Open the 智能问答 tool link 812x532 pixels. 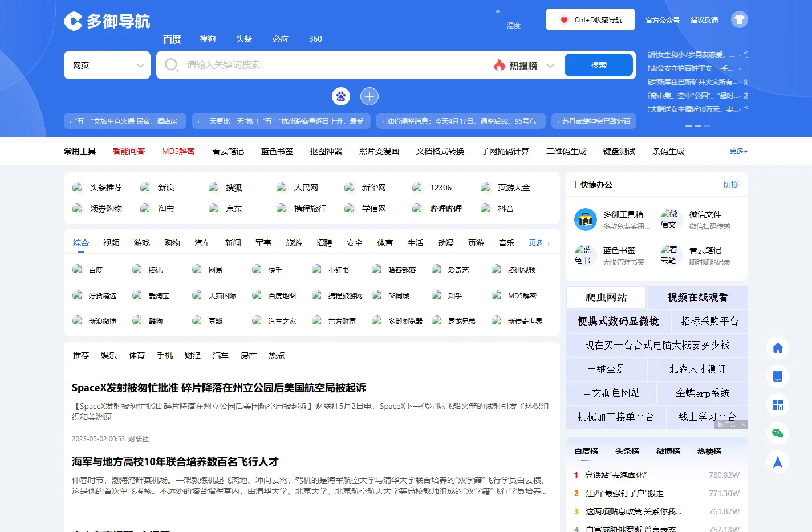pos(129,151)
